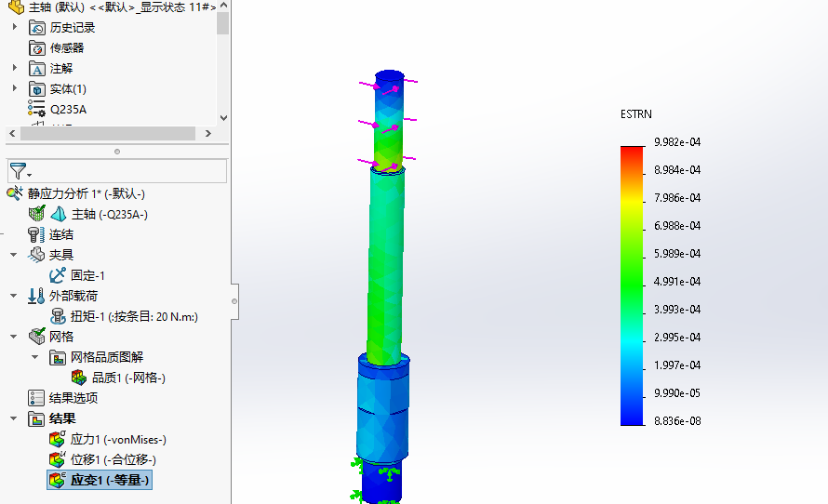This screenshot has height=504, width=828.
Task: Click the 应力1 (-vonMises-) plot icon
Action: (x=57, y=439)
